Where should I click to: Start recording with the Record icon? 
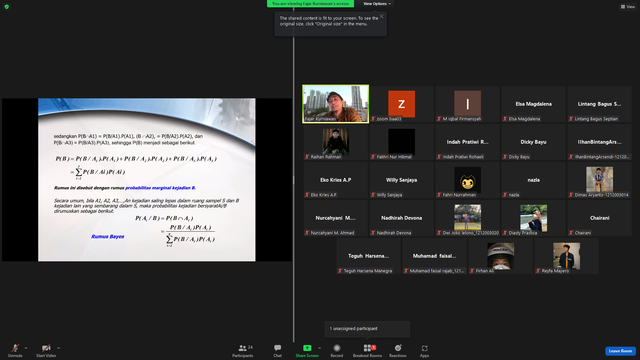(x=337, y=348)
